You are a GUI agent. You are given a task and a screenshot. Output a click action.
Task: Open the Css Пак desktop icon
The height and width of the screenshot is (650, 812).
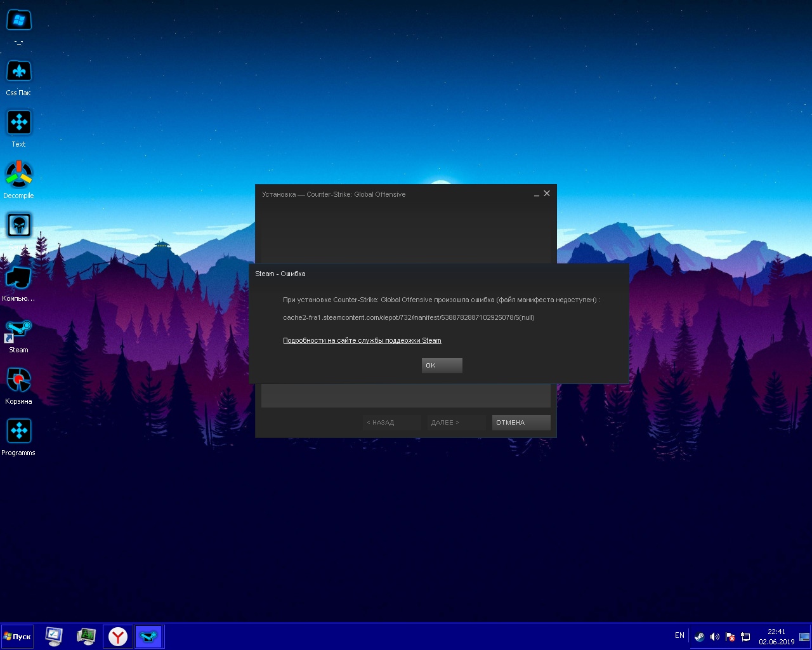(18, 78)
